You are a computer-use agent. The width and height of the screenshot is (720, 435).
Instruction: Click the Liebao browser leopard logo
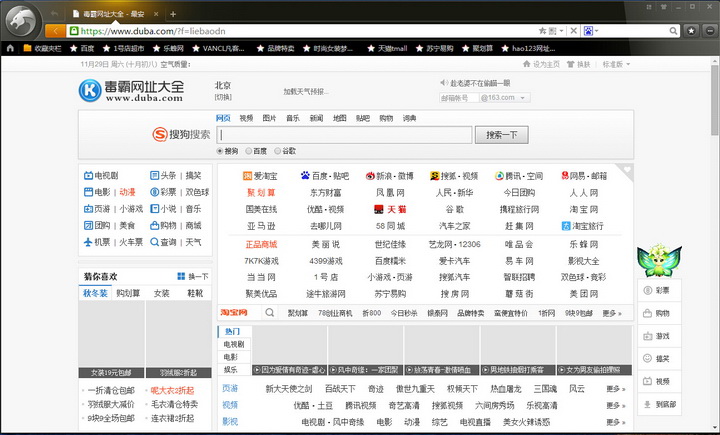[x=22, y=21]
